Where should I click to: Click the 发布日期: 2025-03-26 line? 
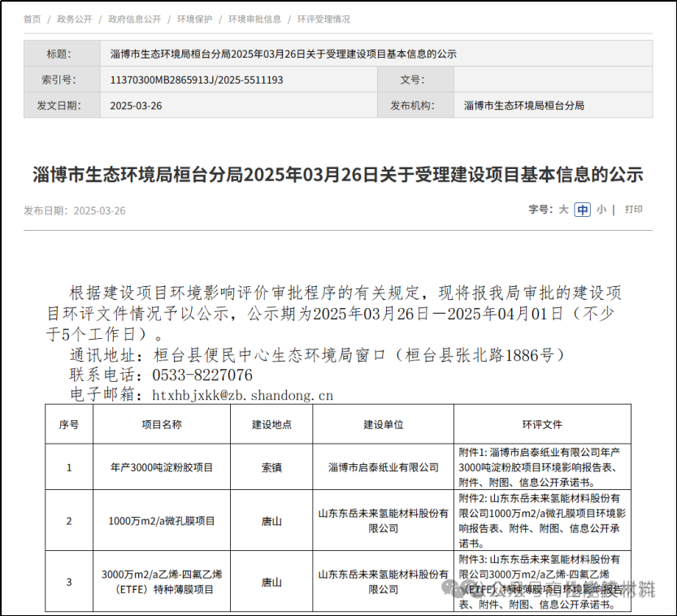click(x=74, y=210)
